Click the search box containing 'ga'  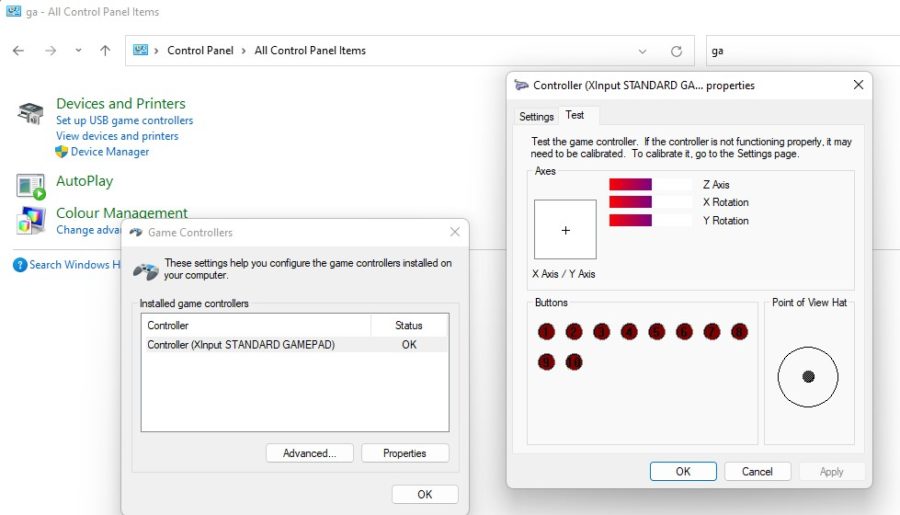[x=802, y=51]
